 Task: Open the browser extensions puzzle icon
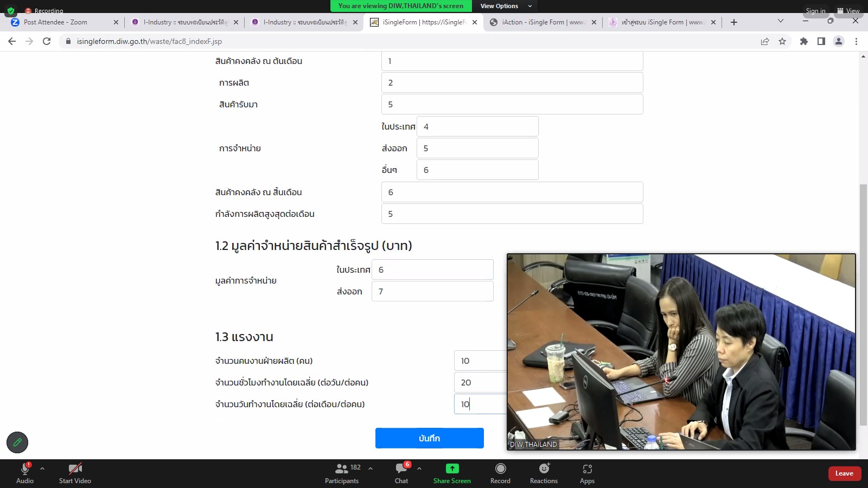pos(804,41)
